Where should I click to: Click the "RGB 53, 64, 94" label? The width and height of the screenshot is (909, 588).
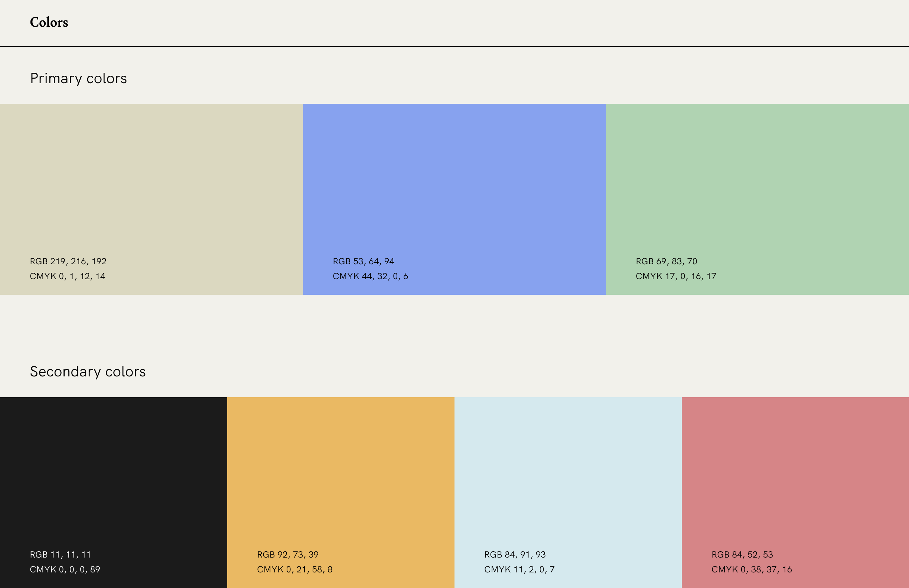363,261
